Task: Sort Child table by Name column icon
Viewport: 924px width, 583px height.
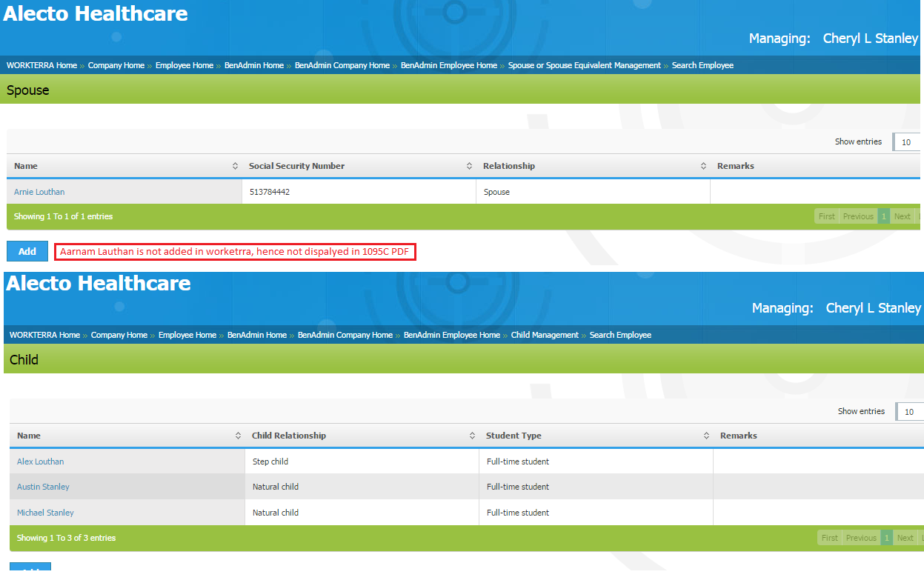Action: point(239,436)
